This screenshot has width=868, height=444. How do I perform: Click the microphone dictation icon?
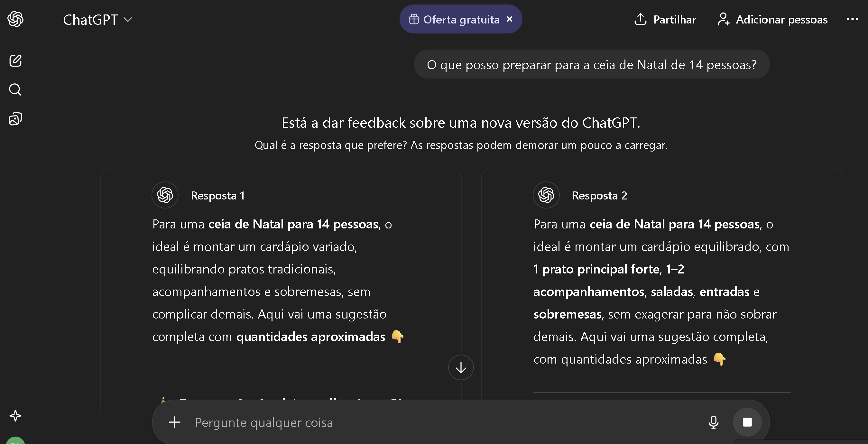713,422
